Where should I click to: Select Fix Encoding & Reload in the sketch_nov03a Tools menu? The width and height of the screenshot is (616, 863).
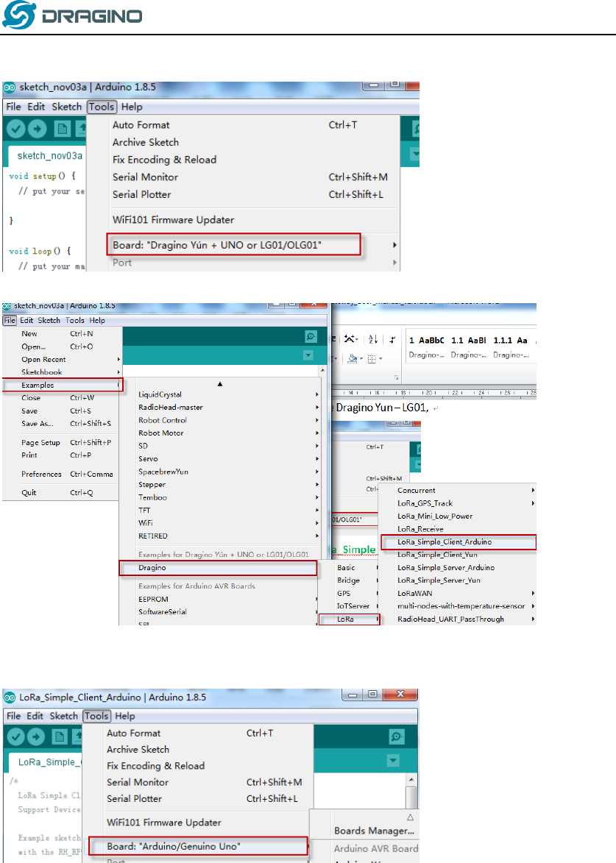click(x=165, y=160)
